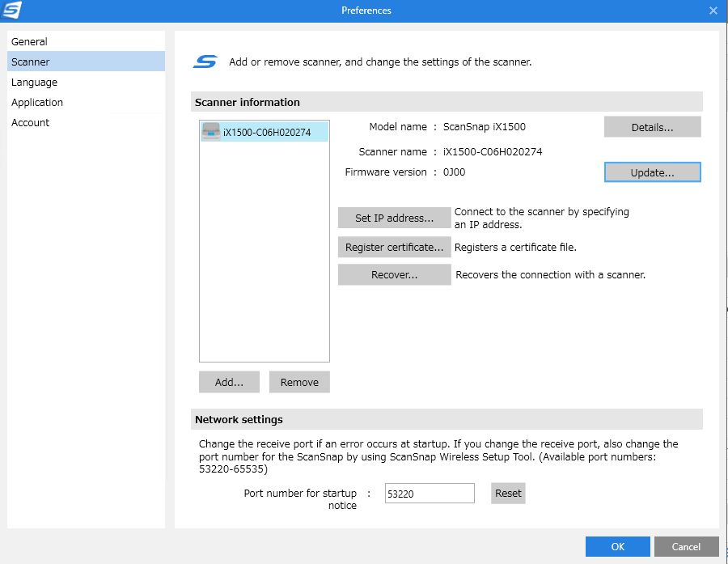728x564 pixels.
Task: Select the Scanner section in sidebar
Action: click(x=31, y=62)
